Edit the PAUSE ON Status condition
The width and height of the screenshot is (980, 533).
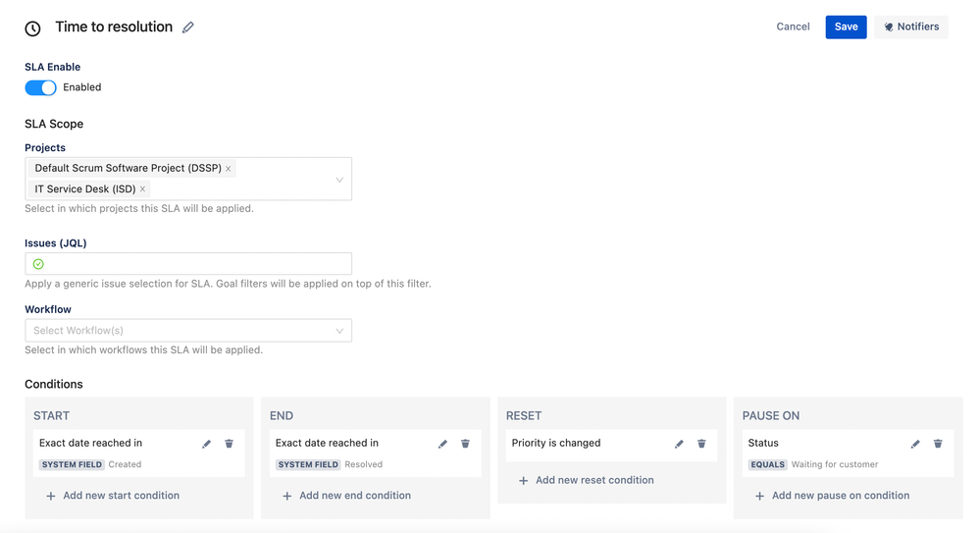(x=915, y=444)
